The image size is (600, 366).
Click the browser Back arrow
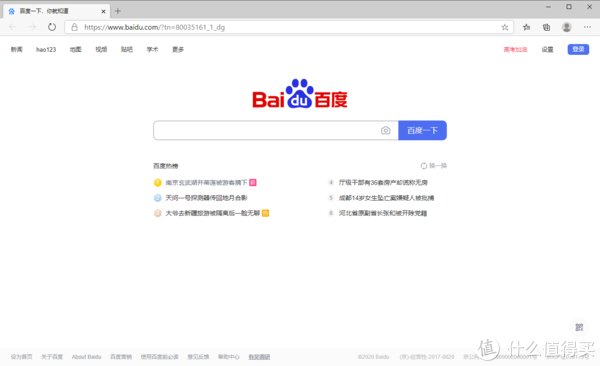(x=12, y=27)
